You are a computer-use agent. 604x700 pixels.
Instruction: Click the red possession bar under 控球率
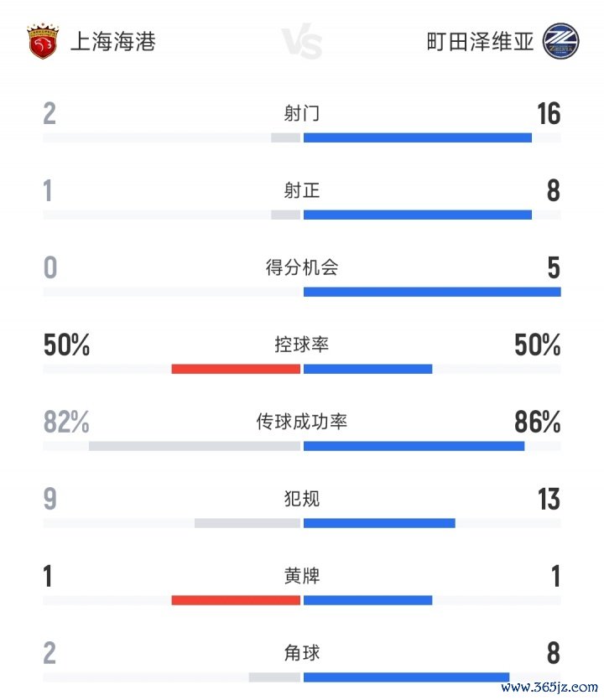coord(236,369)
